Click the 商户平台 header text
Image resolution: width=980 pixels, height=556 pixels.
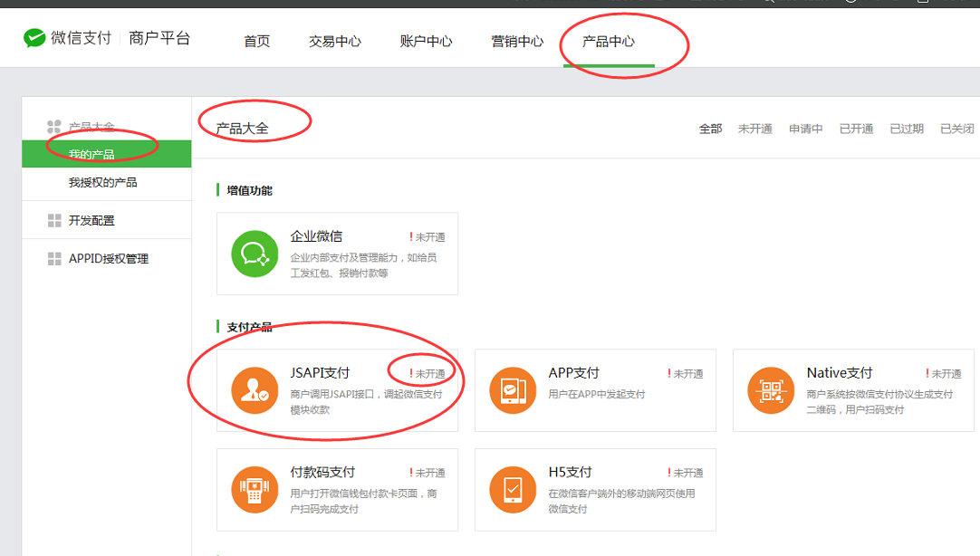pyautogui.click(x=159, y=38)
